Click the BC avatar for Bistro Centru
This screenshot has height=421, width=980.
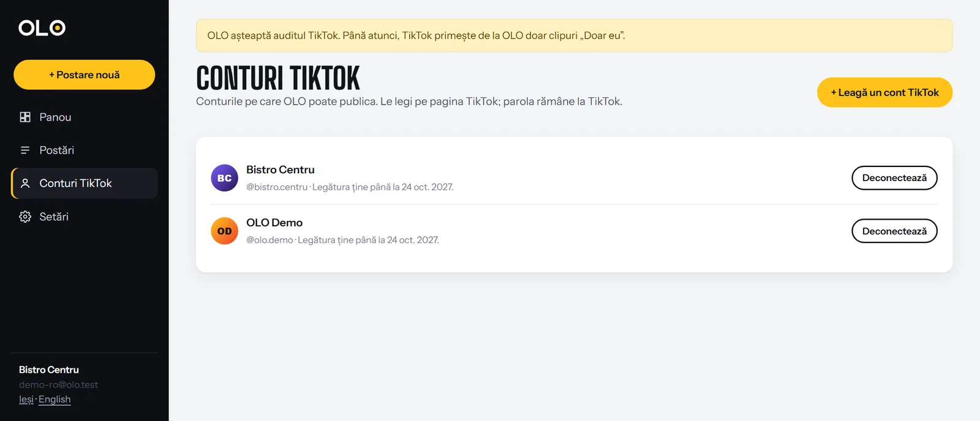[x=224, y=178]
